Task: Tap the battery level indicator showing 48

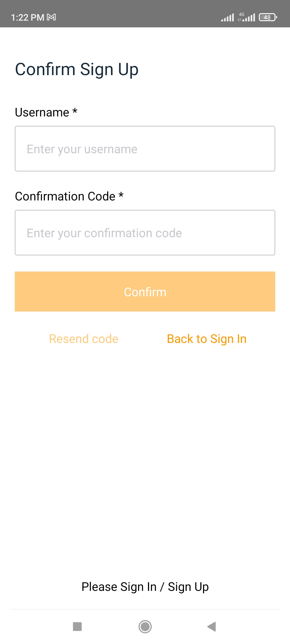Action: pos(268,17)
